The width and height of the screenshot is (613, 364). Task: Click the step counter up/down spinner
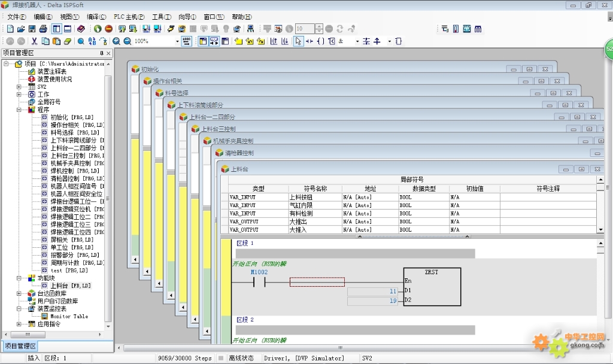(x=319, y=29)
